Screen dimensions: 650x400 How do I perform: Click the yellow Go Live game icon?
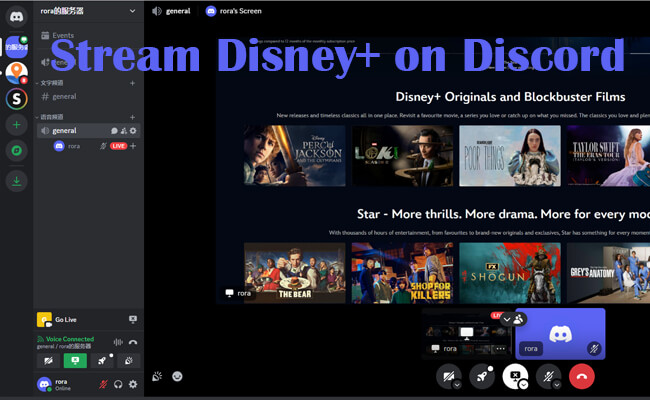click(x=44, y=320)
